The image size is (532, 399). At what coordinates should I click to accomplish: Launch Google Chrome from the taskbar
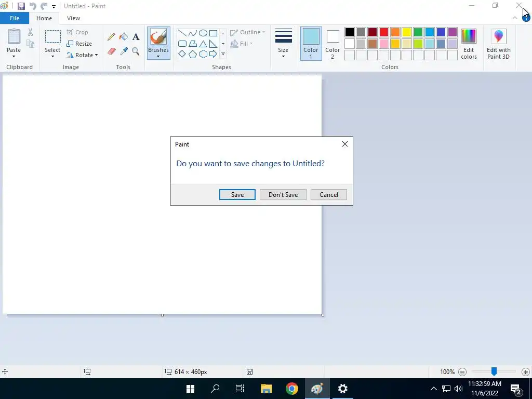click(x=292, y=389)
